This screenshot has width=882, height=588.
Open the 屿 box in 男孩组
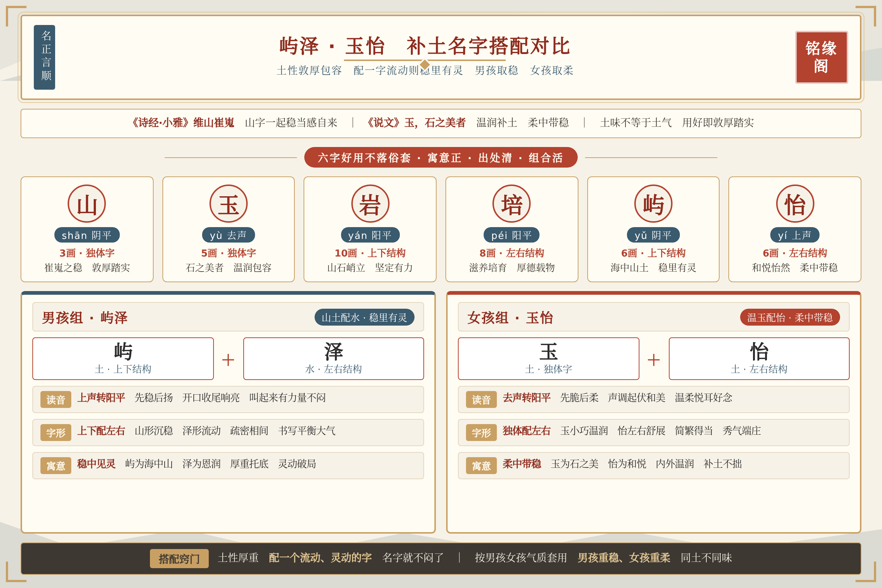[x=123, y=359]
